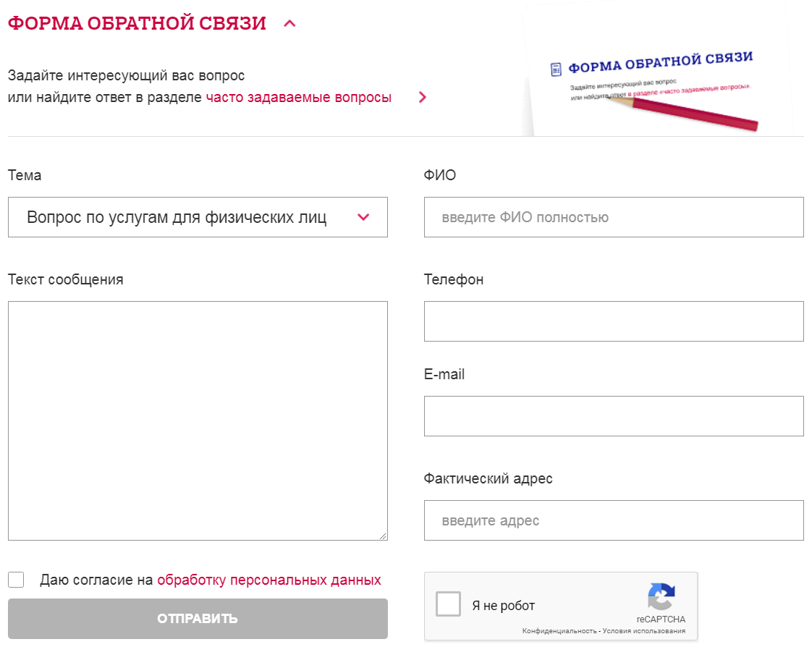The height and width of the screenshot is (647, 812).
Task: Click the Тема dropdown chevron arrow
Action: pos(364,217)
